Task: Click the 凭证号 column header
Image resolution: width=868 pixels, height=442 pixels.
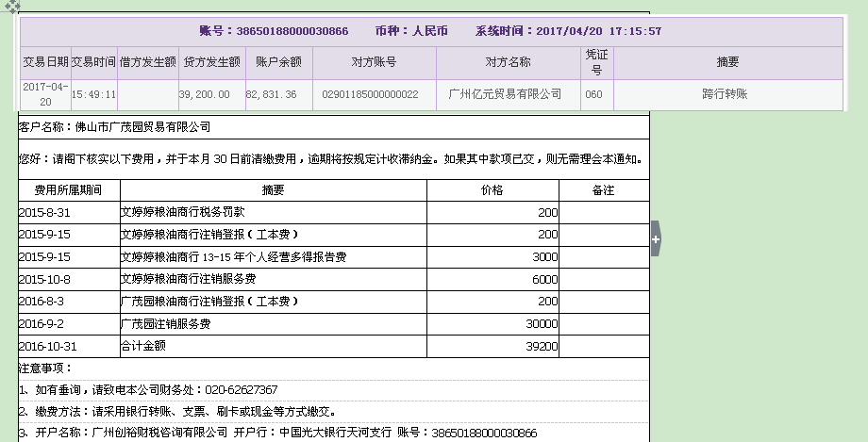Action: [x=593, y=62]
